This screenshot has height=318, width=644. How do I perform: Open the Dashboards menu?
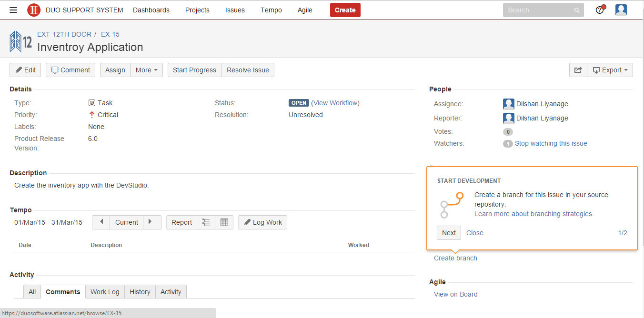(151, 10)
